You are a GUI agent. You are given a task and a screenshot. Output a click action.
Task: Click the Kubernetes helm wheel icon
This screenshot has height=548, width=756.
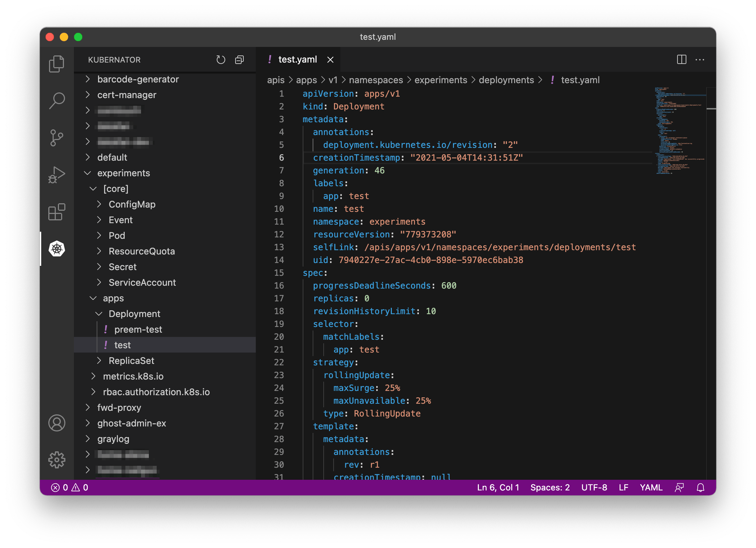(56, 249)
